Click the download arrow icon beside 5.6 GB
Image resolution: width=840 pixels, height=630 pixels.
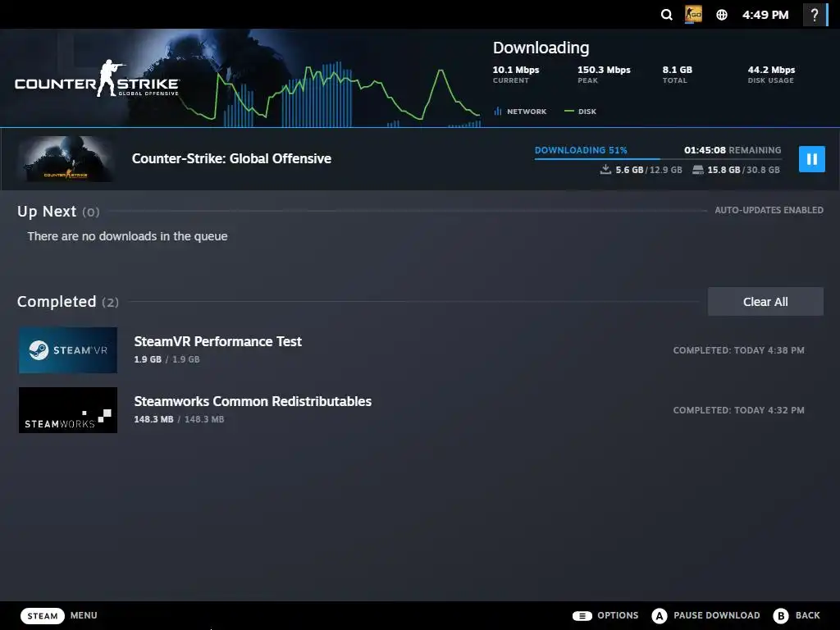pyautogui.click(x=605, y=170)
